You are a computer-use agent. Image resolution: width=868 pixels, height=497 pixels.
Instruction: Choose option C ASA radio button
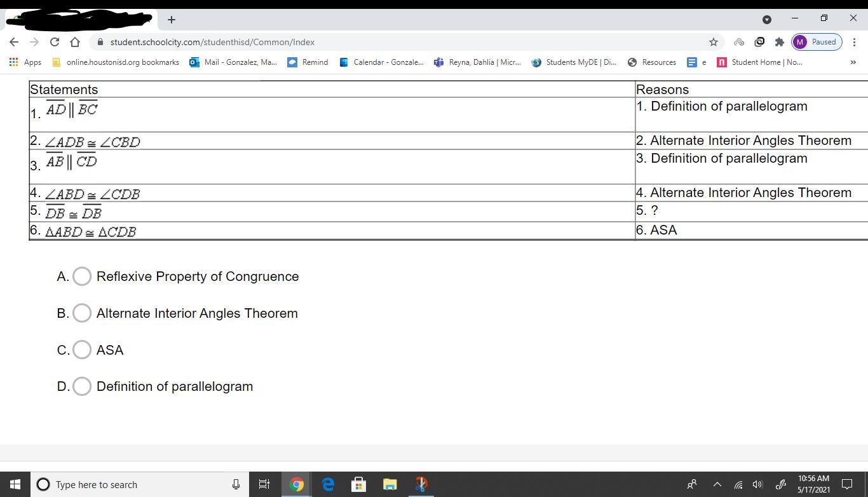[82, 350]
